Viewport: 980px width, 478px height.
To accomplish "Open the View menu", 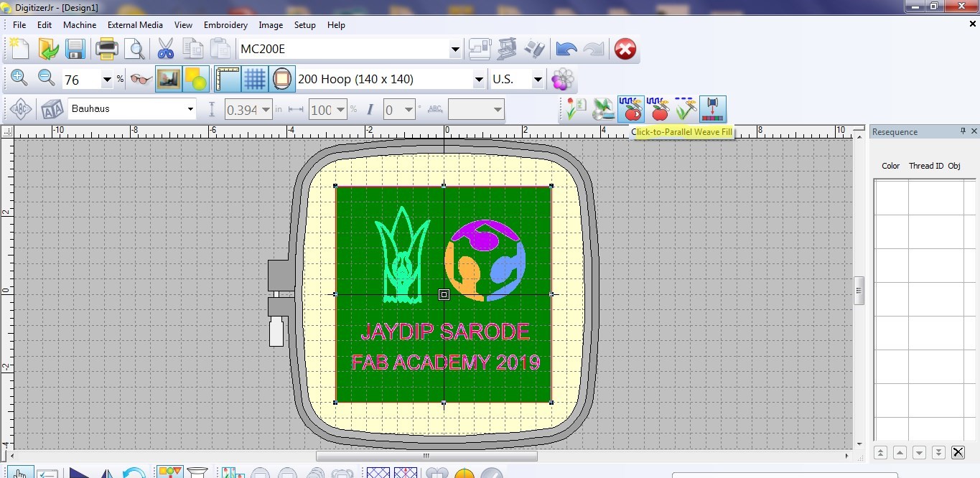I will tap(183, 24).
